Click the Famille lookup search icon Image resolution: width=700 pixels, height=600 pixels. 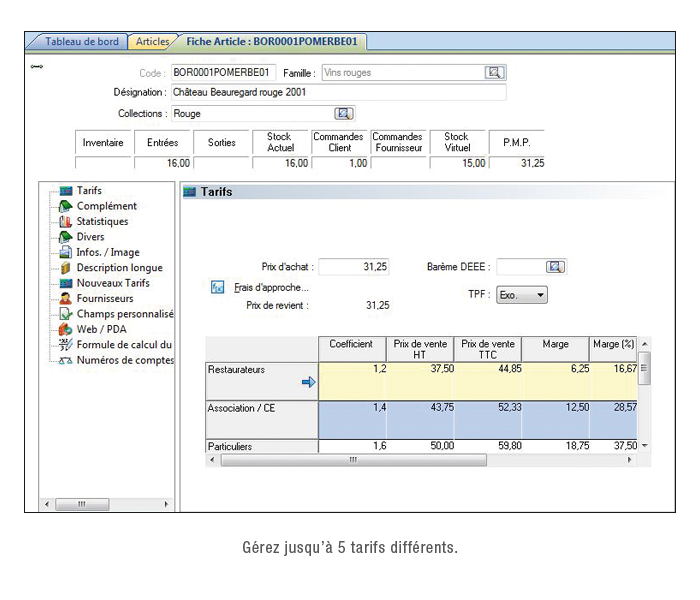[x=494, y=73]
